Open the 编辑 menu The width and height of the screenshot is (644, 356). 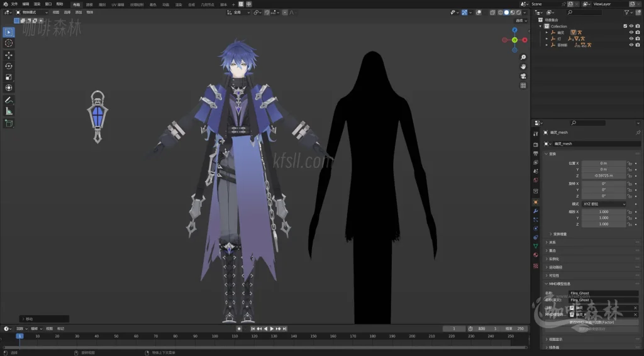[25, 4]
